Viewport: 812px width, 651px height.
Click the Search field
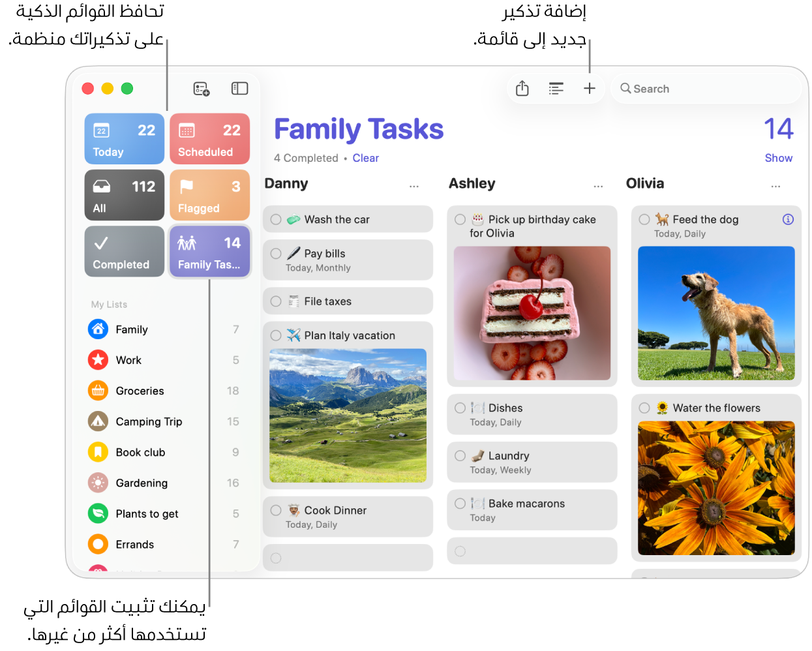[x=706, y=89]
